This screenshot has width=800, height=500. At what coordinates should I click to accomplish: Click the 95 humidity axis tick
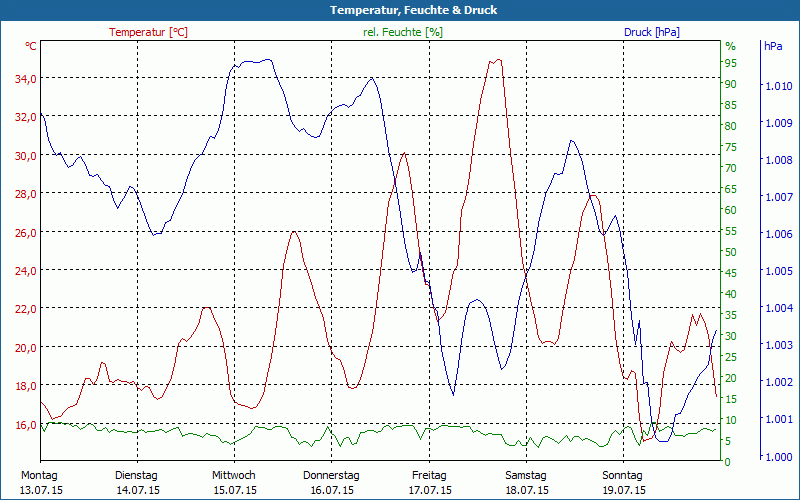[x=731, y=63]
